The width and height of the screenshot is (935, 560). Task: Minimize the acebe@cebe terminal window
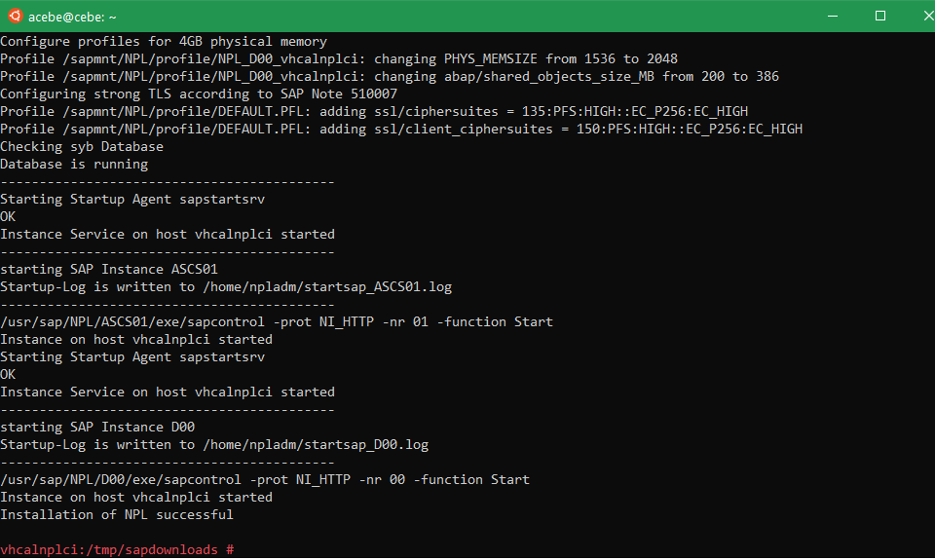click(833, 17)
